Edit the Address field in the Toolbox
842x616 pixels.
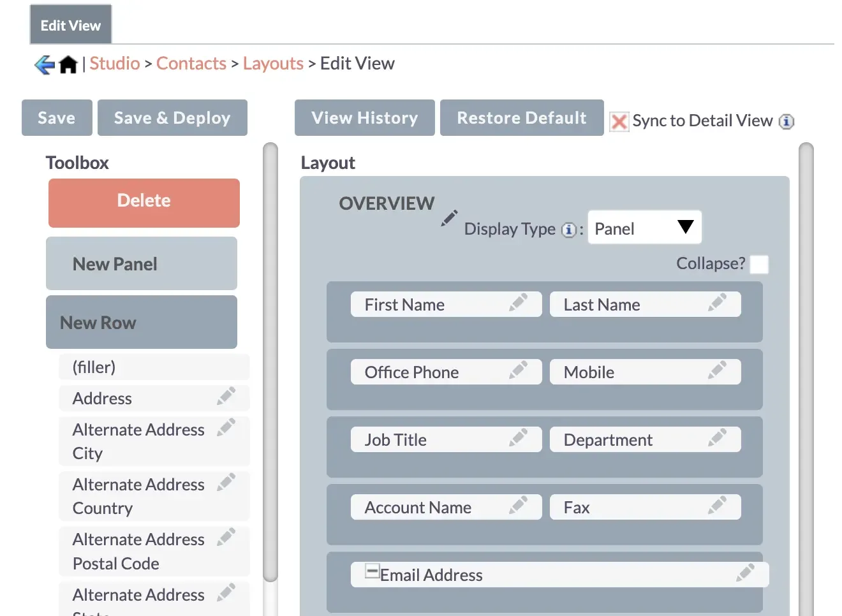pos(226,395)
